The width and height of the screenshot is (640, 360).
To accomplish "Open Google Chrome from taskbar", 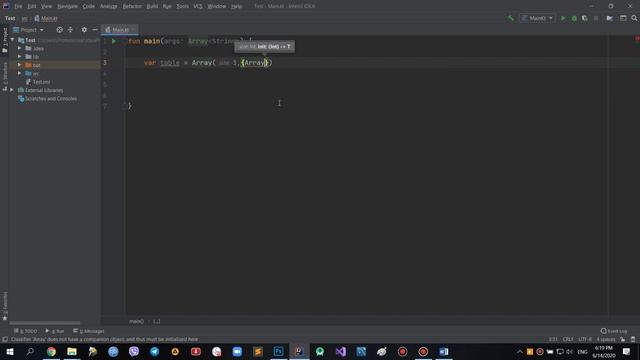I will 51,351.
